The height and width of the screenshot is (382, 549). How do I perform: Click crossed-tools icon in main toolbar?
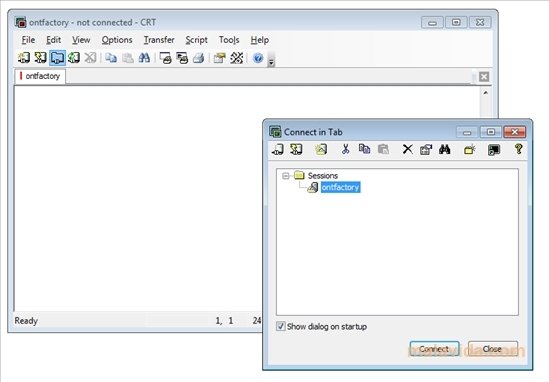pyautogui.click(x=236, y=58)
